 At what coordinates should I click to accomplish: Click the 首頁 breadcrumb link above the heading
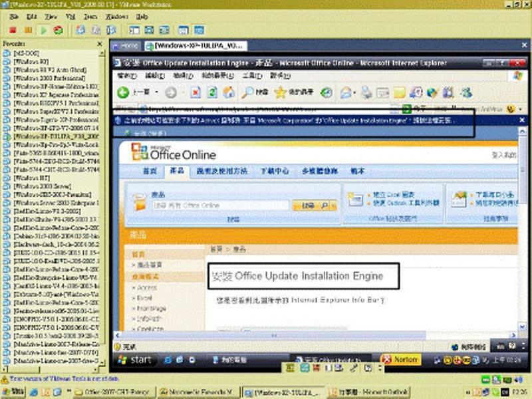pyautogui.click(x=216, y=249)
